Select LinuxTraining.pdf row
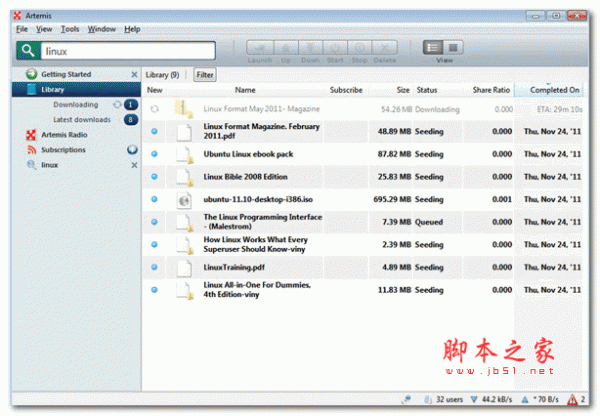The height and width of the screenshot is (416, 600). 363,267
